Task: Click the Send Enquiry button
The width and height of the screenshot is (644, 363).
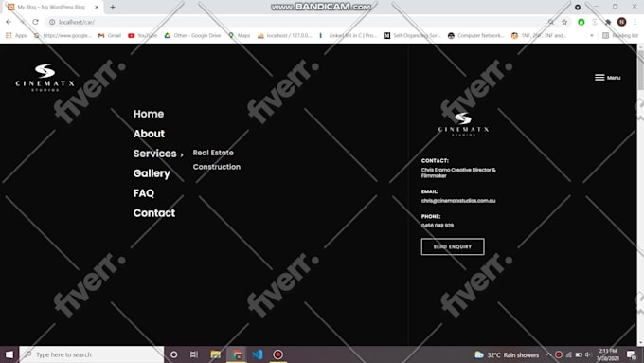Action: pyautogui.click(x=453, y=246)
